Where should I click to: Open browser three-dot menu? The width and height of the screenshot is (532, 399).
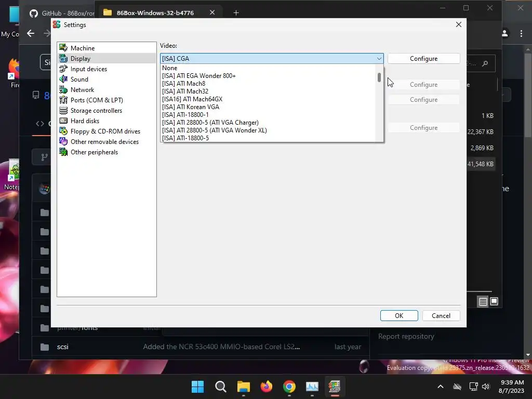pyautogui.click(x=521, y=33)
